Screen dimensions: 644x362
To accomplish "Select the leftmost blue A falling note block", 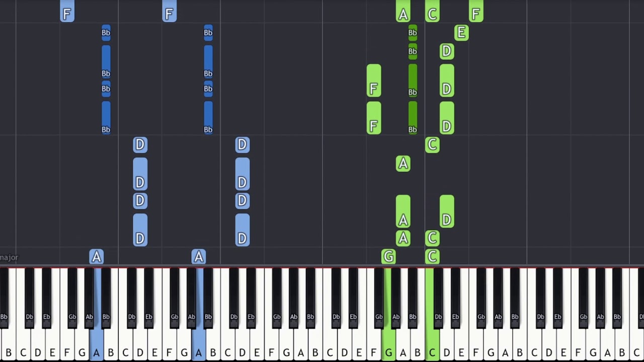I will click(x=97, y=257).
